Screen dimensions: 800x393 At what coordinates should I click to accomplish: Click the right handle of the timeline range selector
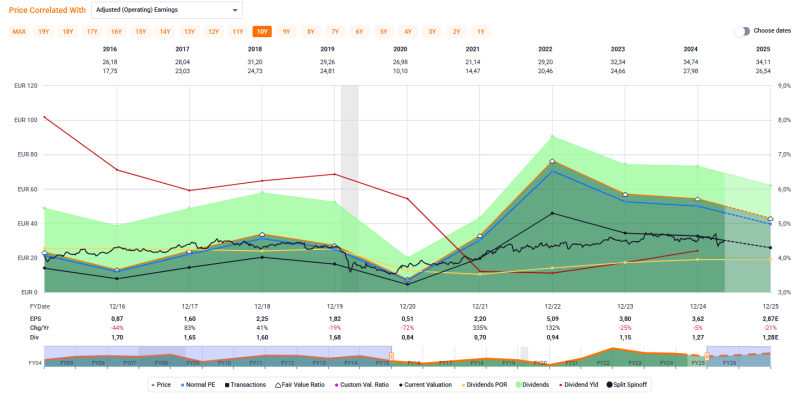707,356
